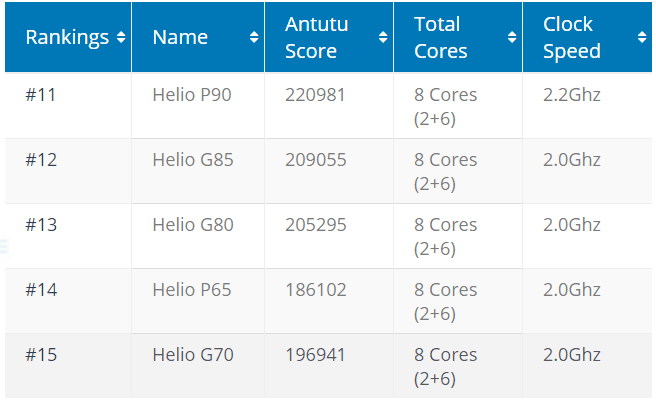The width and height of the screenshot is (656, 401).
Task: Click on Helio P65 entry
Action: tap(192, 290)
